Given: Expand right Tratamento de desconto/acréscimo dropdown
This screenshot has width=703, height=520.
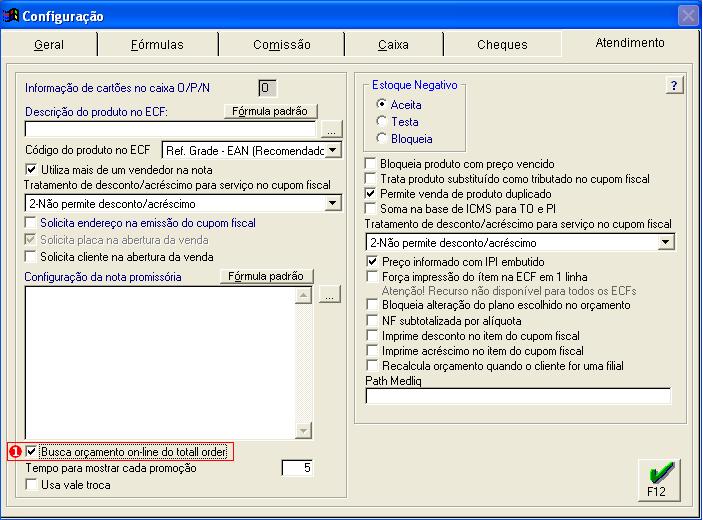Looking at the screenshot, I should (x=666, y=243).
